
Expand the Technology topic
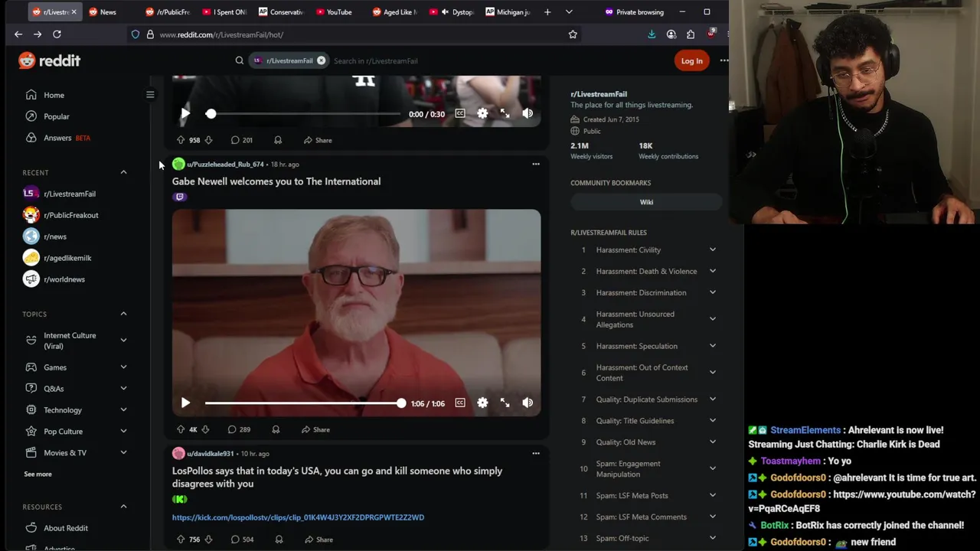point(123,410)
